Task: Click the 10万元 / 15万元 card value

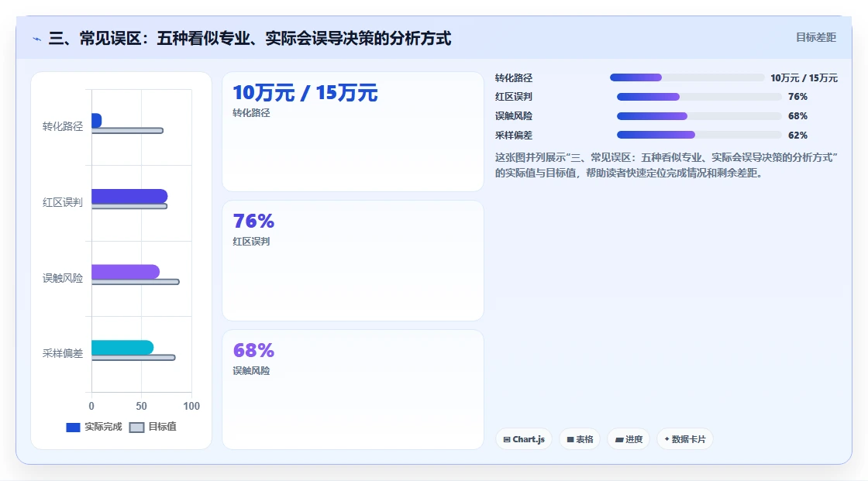Action: tap(305, 93)
